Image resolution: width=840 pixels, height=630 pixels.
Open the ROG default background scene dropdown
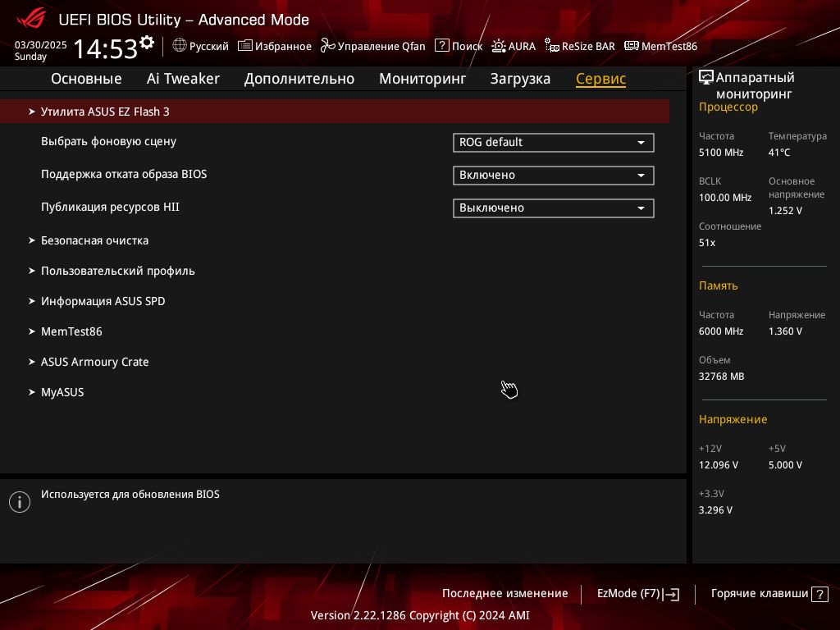coord(554,143)
